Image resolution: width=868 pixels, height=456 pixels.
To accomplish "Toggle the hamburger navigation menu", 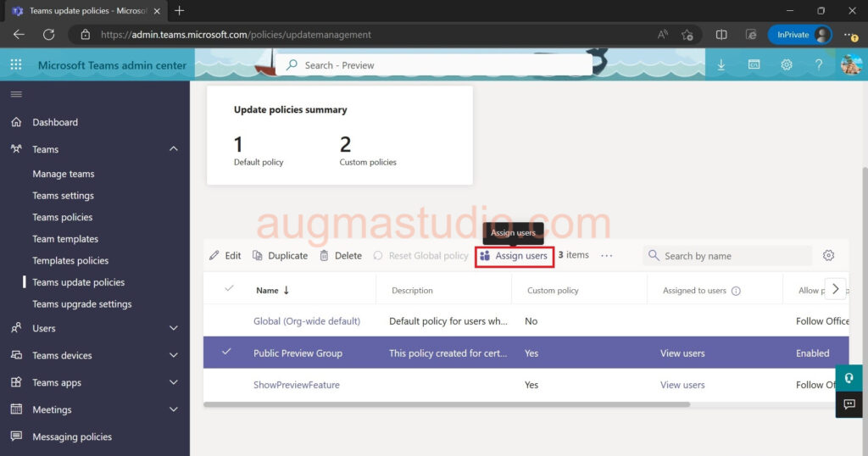I will click(16, 94).
